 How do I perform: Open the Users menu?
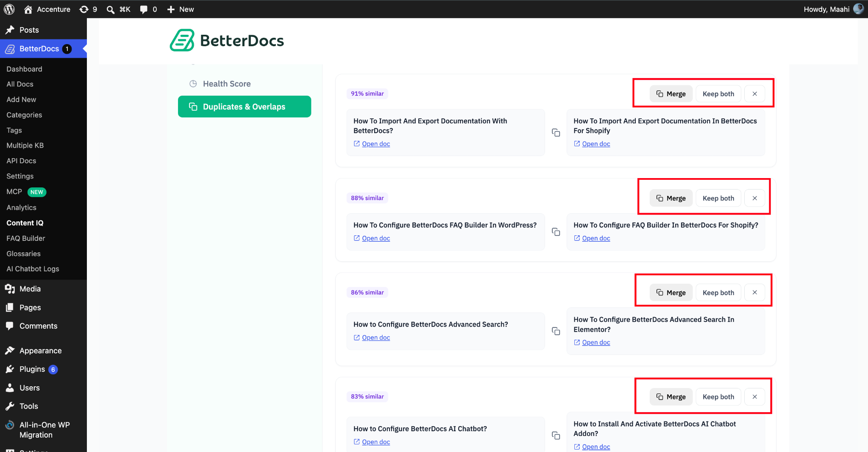(x=43, y=388)
